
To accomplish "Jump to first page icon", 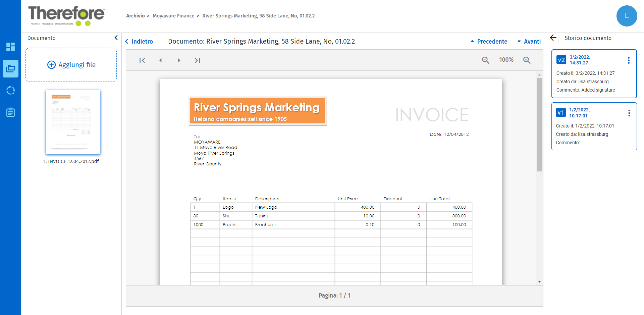I will point(142,60).
